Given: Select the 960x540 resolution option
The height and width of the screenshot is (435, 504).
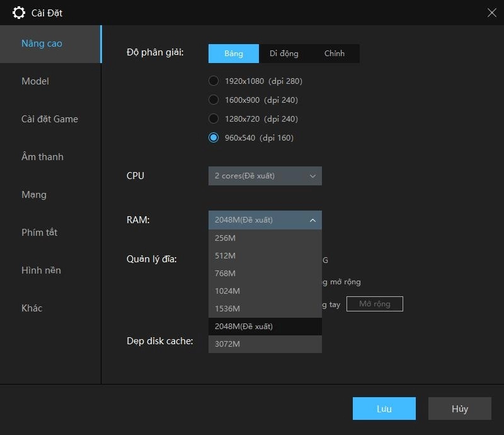Looking at the screenshot, I should 214,137.
